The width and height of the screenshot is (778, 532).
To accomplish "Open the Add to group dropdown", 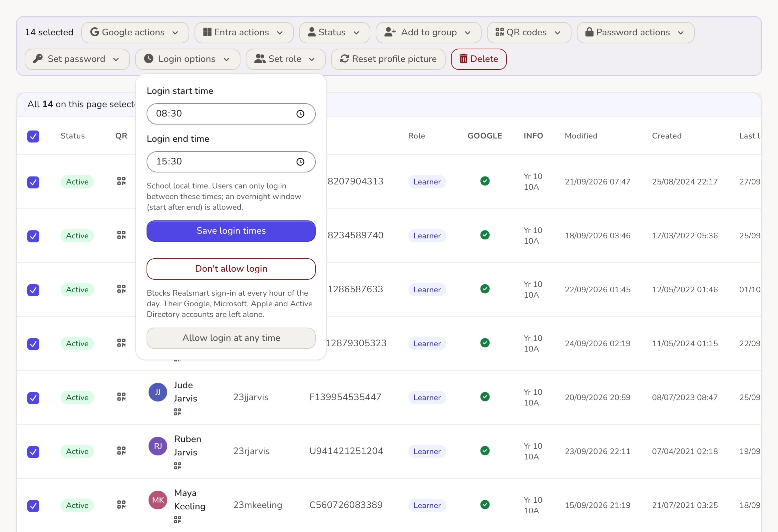I will coord(428,32).
